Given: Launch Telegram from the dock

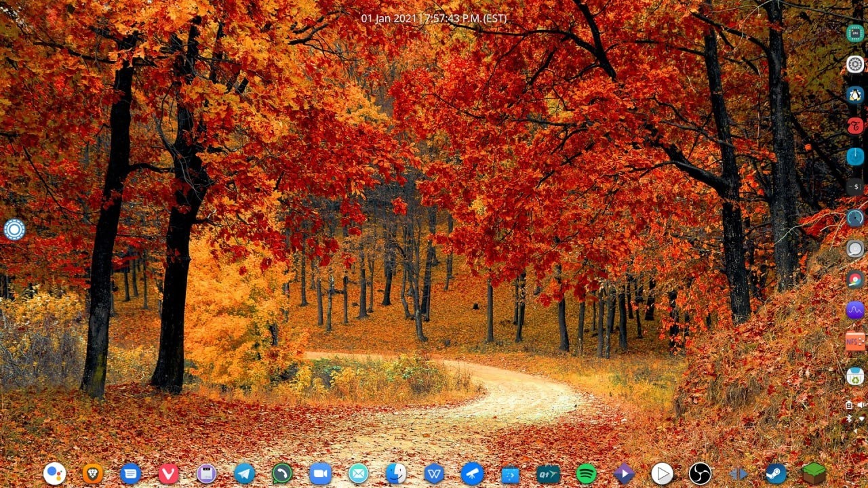Looking at the screenshot, I should (245, 473).
